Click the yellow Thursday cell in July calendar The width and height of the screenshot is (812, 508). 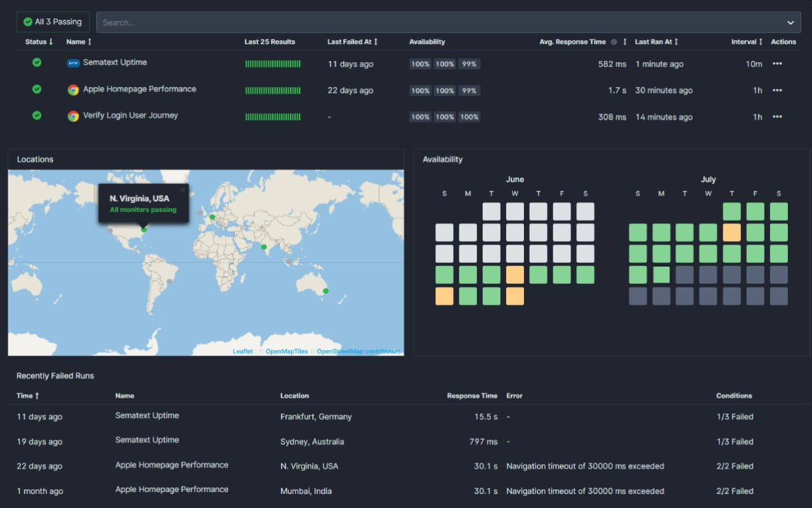pos(732,232)
